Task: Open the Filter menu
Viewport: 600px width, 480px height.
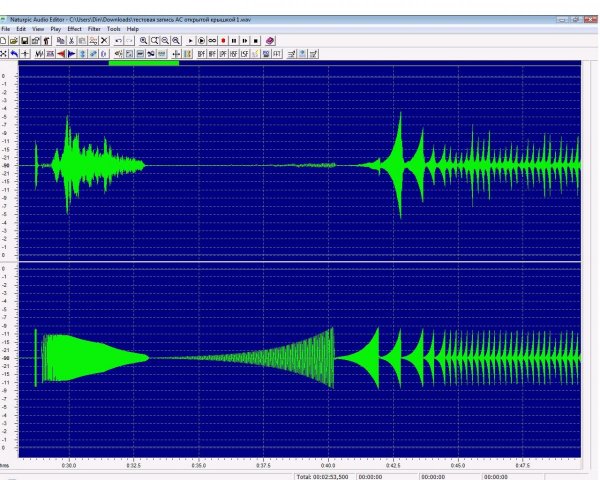Action: [94, 29]
